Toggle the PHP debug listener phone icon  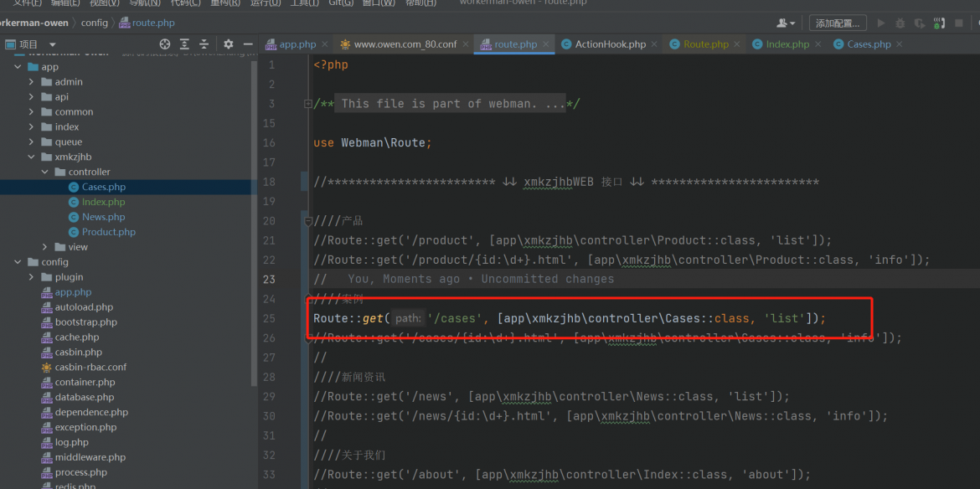[939, 23]
